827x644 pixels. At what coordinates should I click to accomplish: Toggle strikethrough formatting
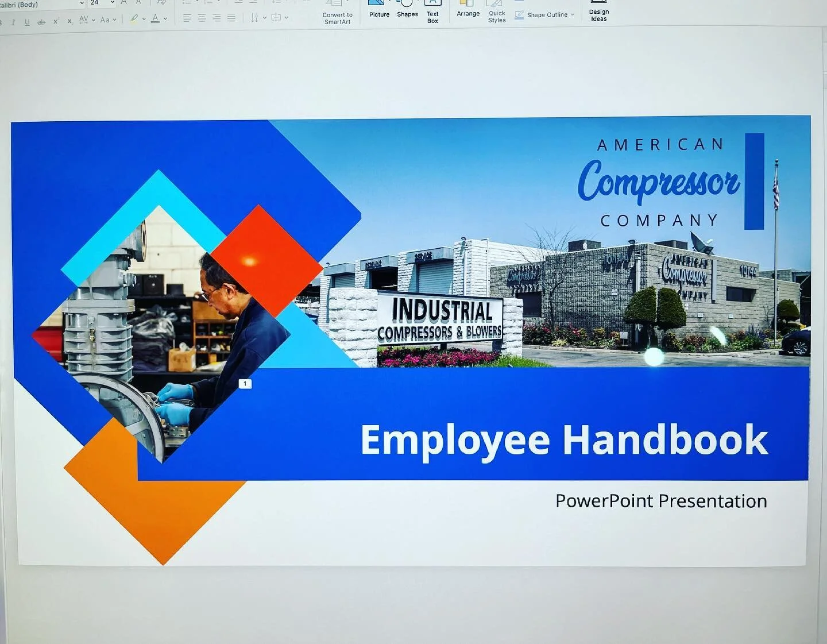pyautogui.click(x=41, y=22)
